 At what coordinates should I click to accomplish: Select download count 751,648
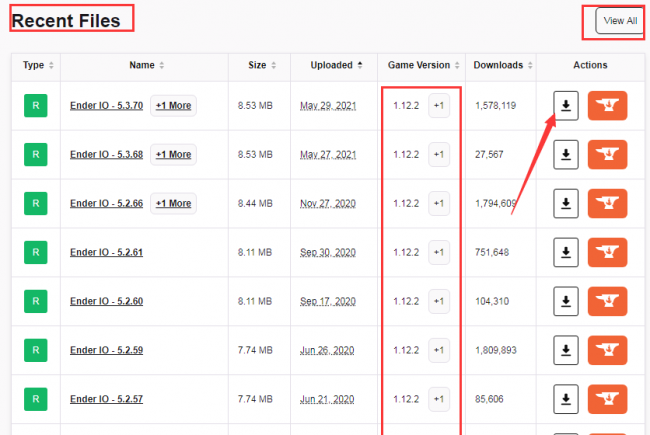tap(492, 253)
